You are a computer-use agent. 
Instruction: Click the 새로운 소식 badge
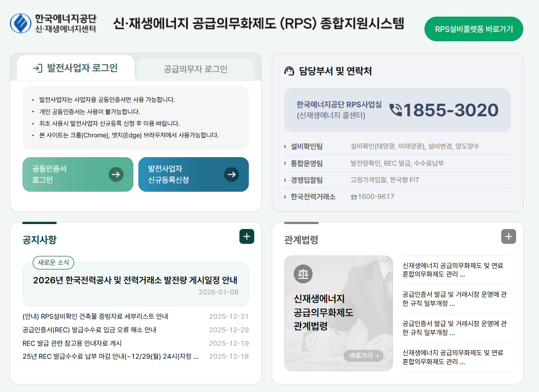[53, 263]
